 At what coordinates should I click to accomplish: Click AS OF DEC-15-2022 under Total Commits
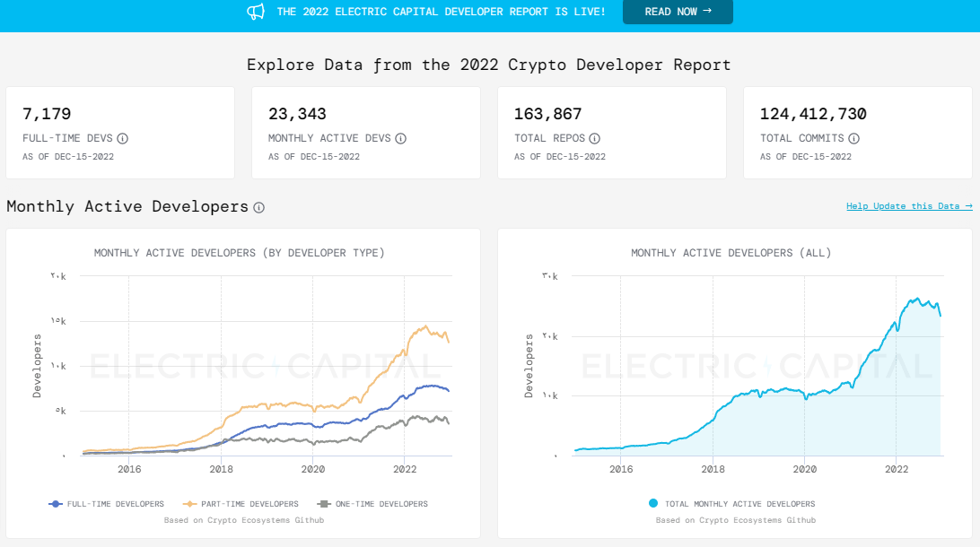(x=806, y=157)
